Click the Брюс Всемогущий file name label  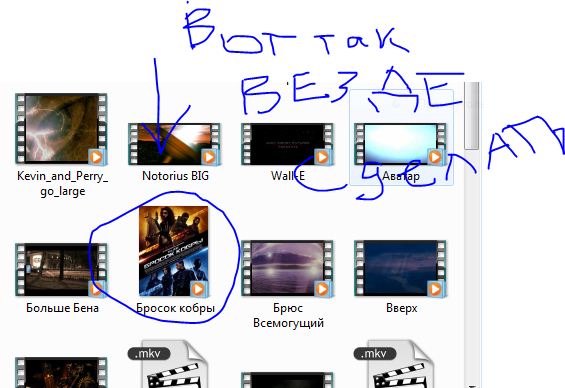[288, 315]
